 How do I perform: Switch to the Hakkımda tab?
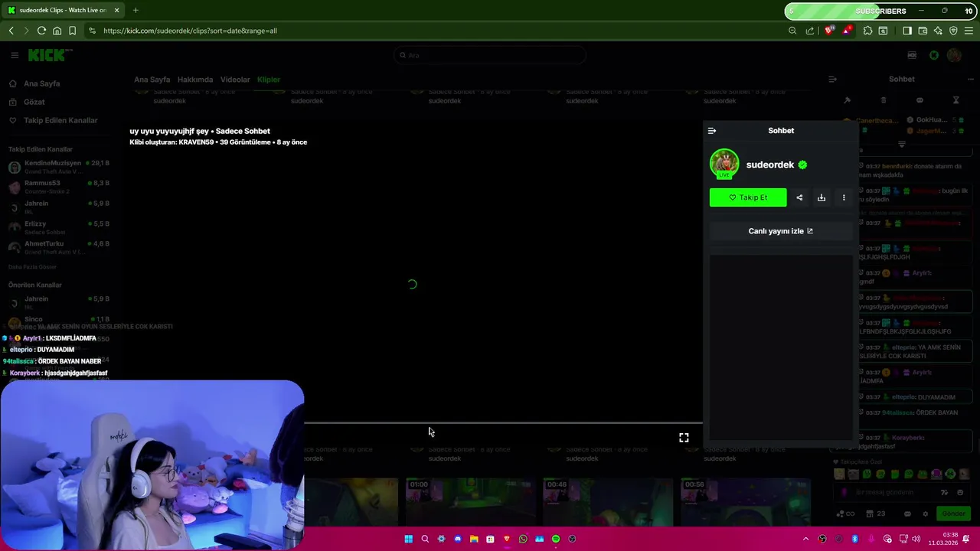195,80
